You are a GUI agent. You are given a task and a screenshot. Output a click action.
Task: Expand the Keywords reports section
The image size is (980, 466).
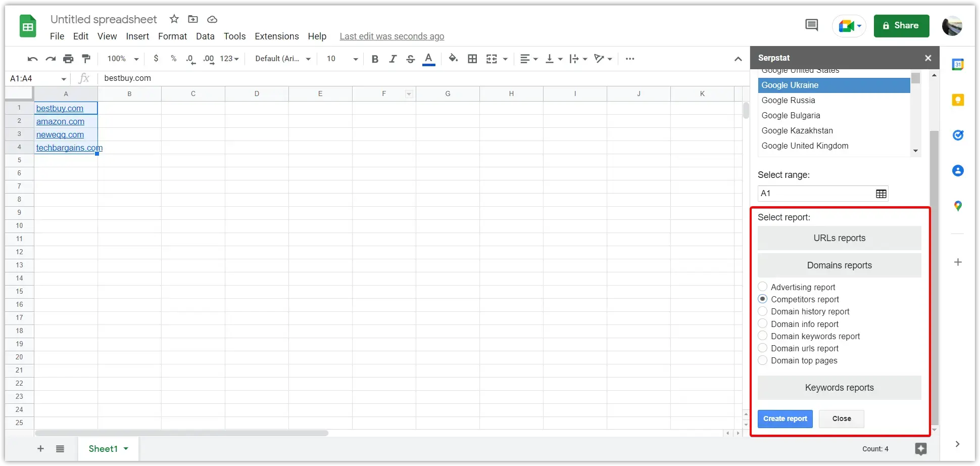[x=839, y=388]
